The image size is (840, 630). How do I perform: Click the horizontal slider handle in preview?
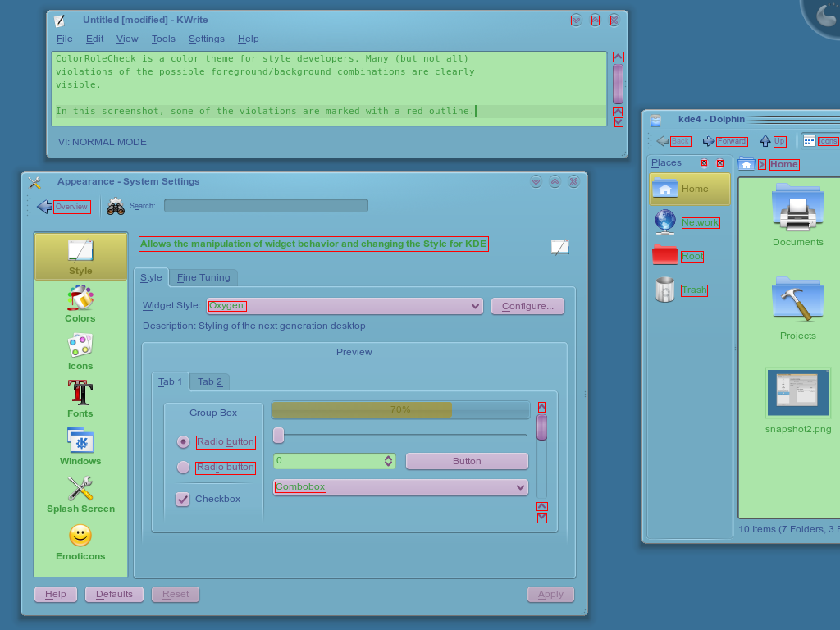(x=278, y=435)
